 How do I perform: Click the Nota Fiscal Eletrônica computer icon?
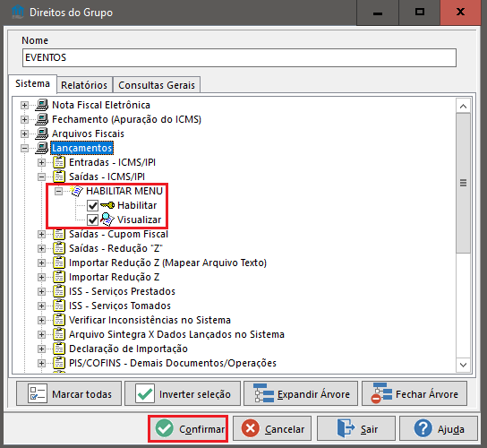[x=42, y=105]
